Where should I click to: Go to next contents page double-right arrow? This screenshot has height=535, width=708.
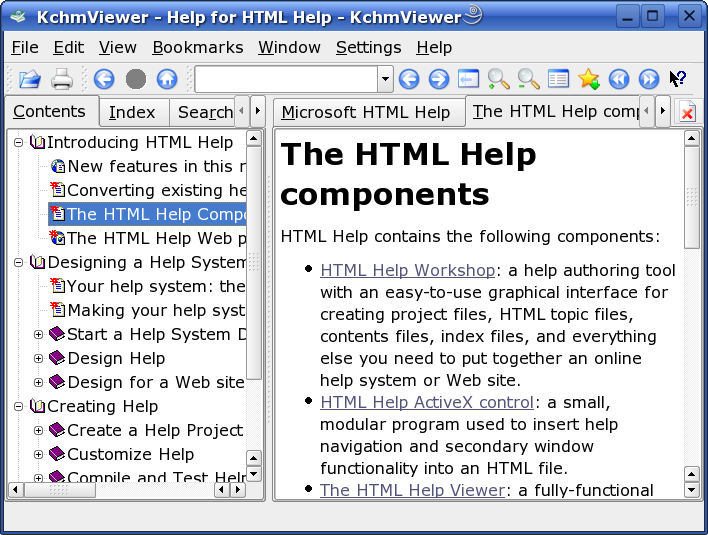point(649,79)
